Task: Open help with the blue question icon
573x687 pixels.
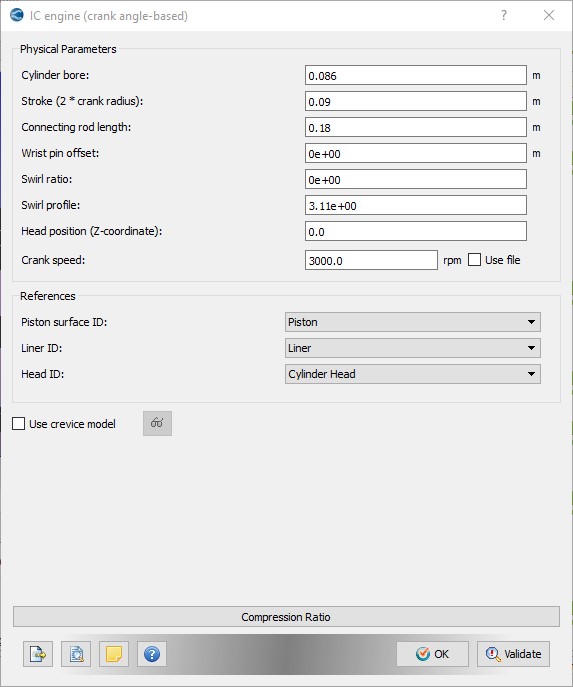Action: pos(152,654)
